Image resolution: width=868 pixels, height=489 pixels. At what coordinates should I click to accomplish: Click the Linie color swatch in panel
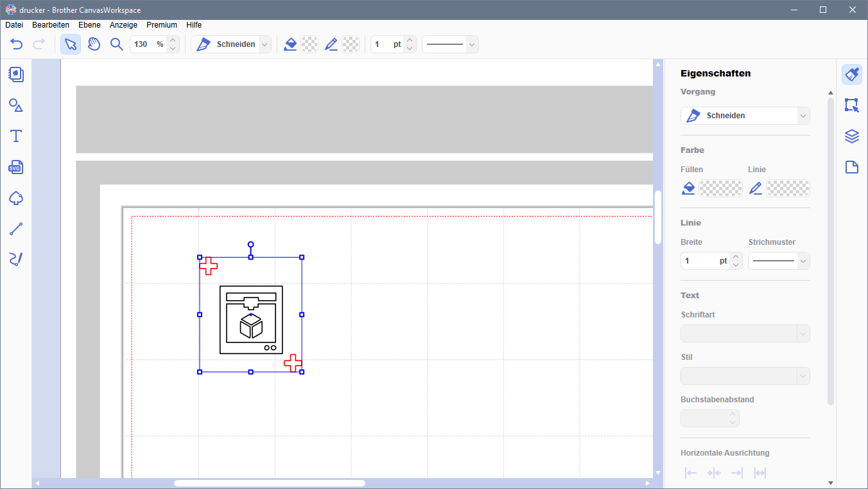coord(788,188)
